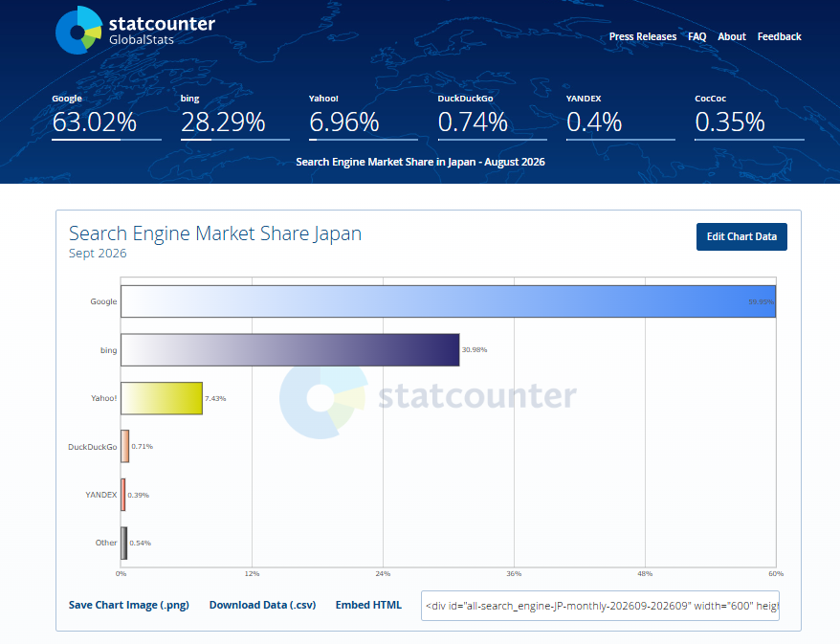Click the Yahoo! 6.96% stat in header

click(x=364, y=117)
